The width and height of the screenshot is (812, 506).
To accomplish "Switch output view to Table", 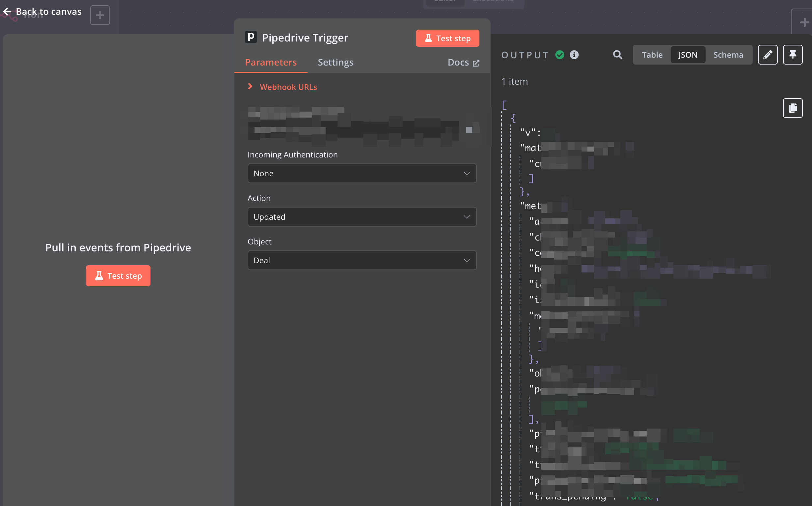I will pyautogui.click(x=652, y=55).
